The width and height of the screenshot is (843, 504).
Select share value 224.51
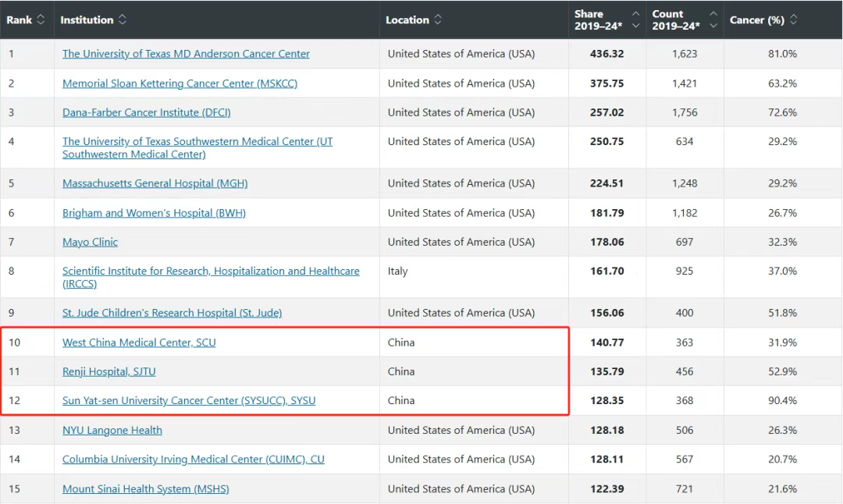[607, 183]
